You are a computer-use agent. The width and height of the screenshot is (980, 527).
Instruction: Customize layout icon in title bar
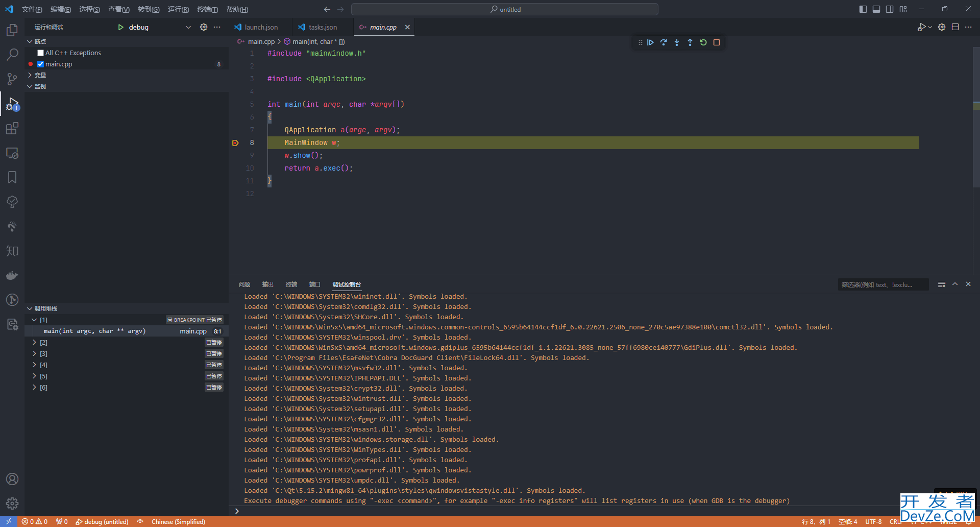tap(903, 9)
